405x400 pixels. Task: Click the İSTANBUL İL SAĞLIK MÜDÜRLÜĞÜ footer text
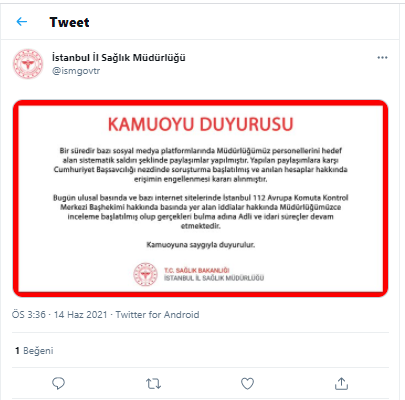(214, 278)
